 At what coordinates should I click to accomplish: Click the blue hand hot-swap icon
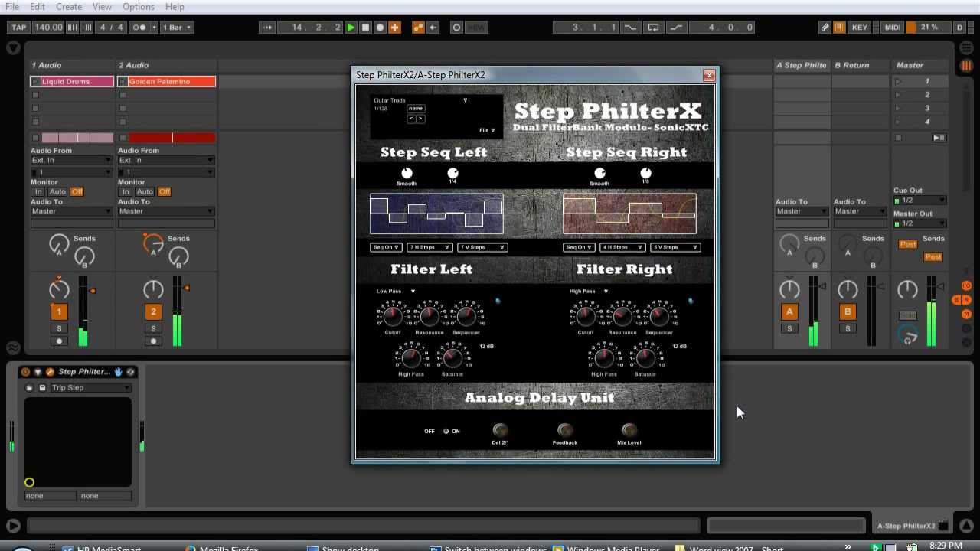(x=118, y=372)
